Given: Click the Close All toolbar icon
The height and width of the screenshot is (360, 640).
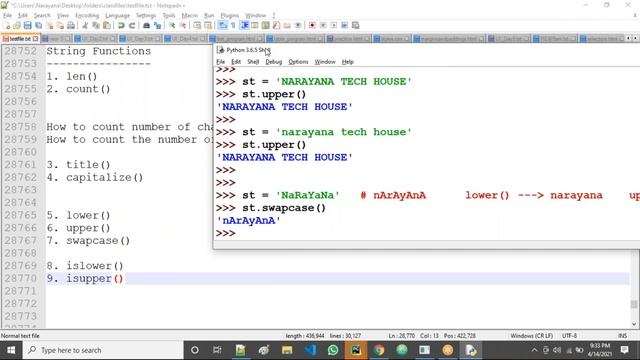Looking at the screenshot, I should (x=60, y=25).
